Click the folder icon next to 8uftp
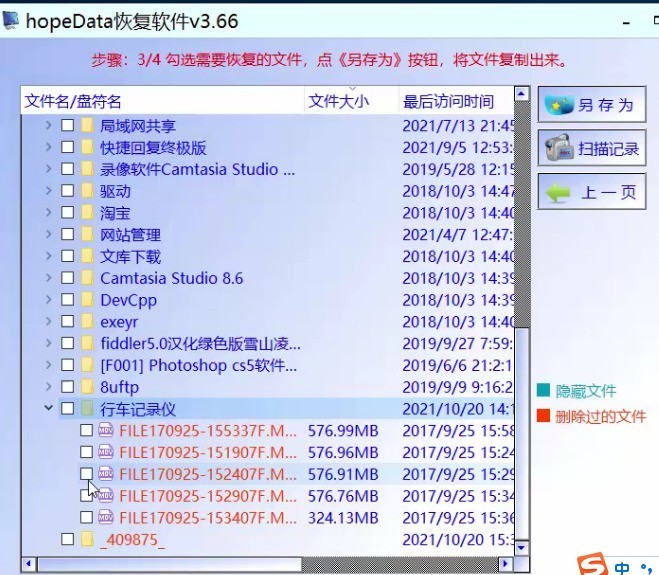The image size is (659, 575). pos(87,386)
